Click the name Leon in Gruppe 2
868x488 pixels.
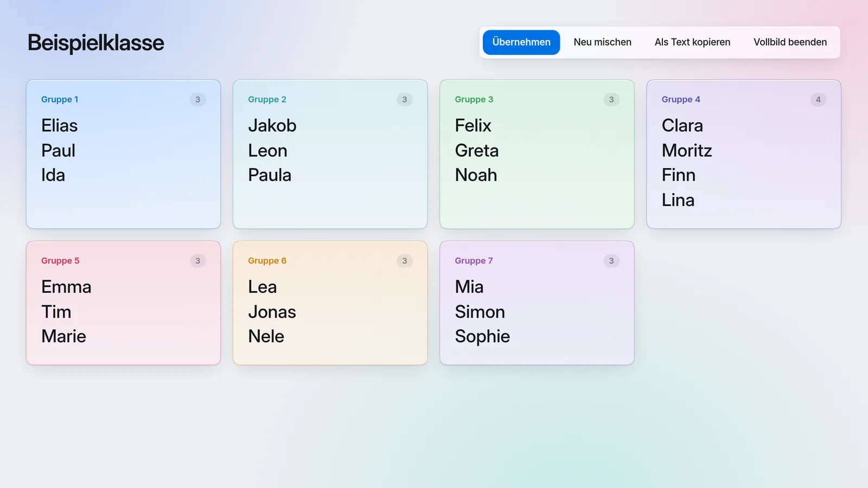[267, 151]
